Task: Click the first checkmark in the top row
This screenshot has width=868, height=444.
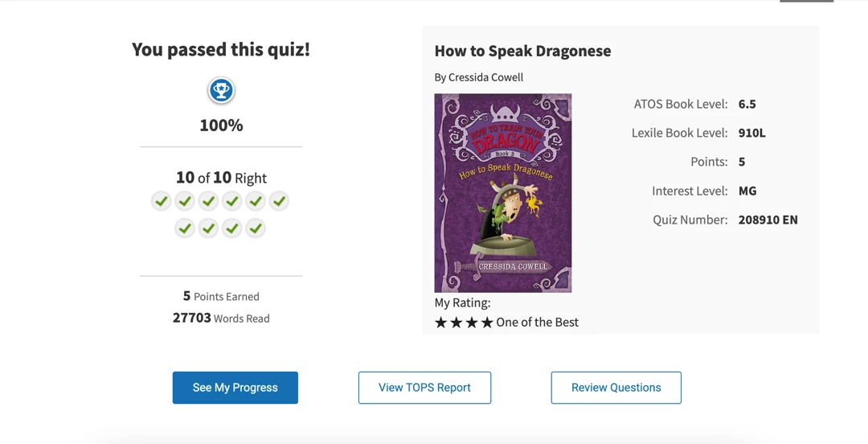Action: point(161,201)
